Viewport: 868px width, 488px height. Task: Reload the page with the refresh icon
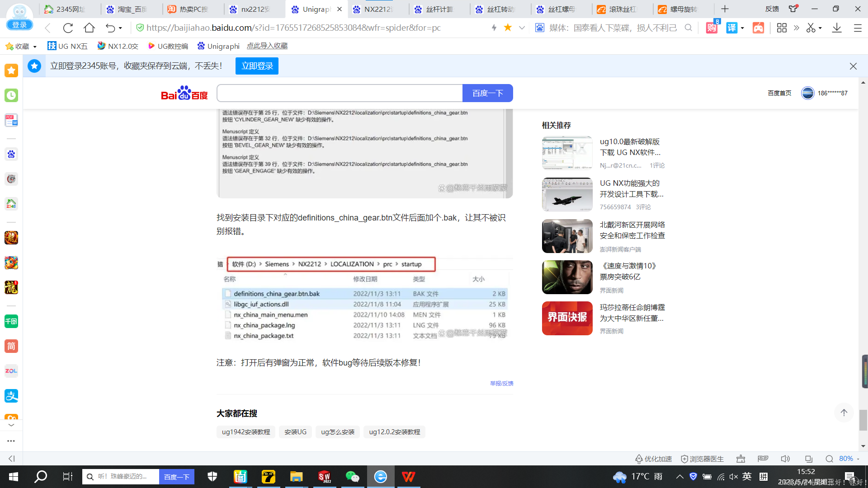68,28
